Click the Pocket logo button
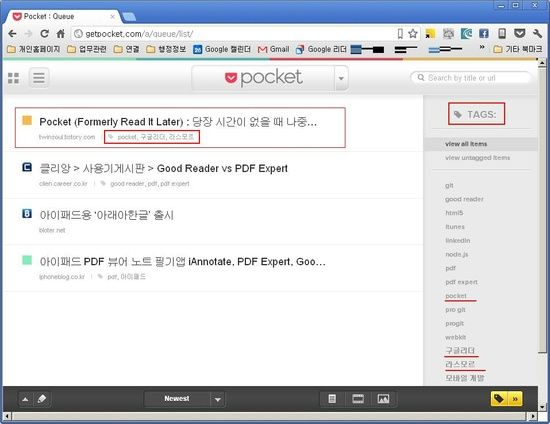550x424 pixels. point(263,78)
